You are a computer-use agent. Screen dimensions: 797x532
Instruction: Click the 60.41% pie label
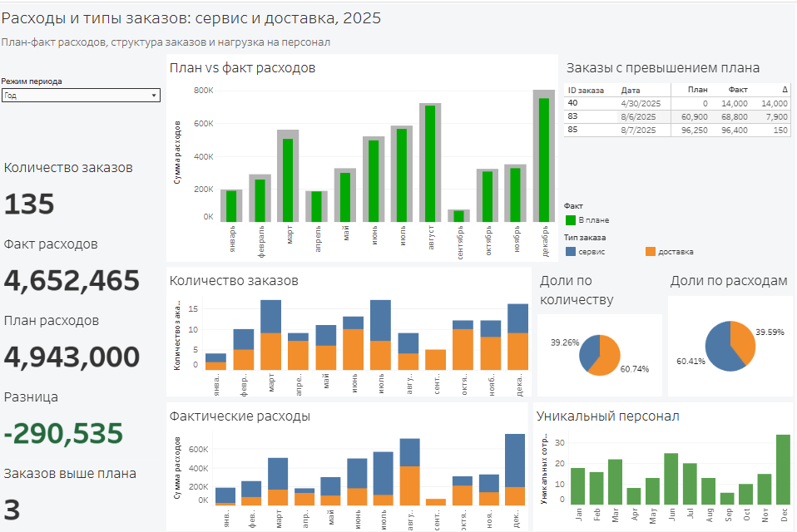point(691,362)
